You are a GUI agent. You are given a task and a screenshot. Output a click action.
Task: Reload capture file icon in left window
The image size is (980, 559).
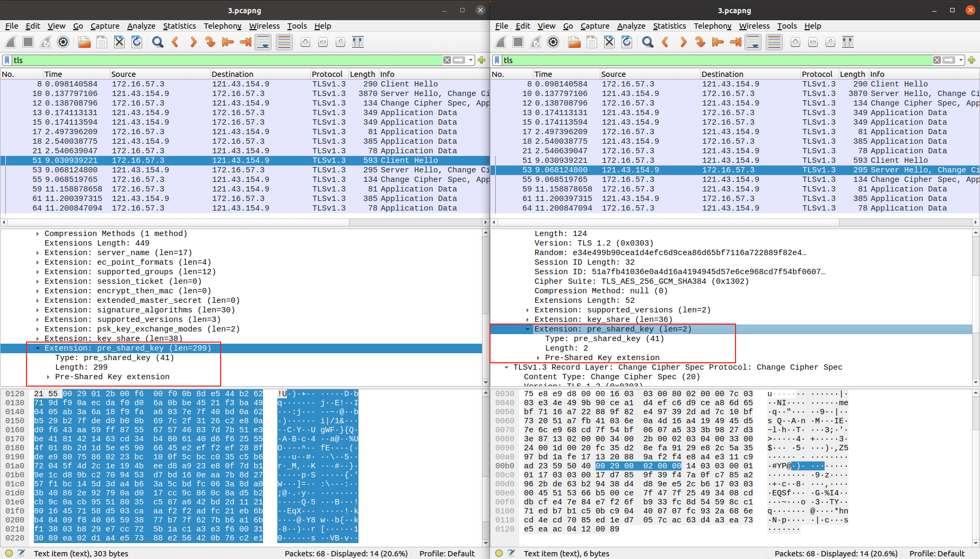pos(137,42)
